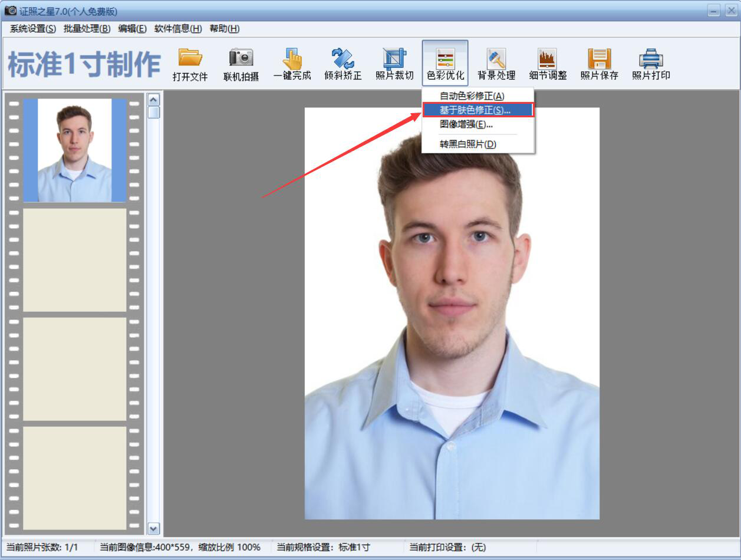Save photo using 照片保存 icon
Viewport: 741px width, 560px height.
(x=599, y=64)
